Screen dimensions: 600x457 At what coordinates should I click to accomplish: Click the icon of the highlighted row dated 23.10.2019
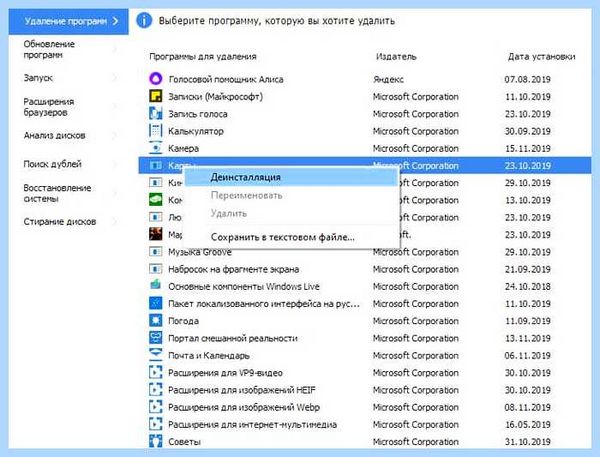[x=155, y=165]
